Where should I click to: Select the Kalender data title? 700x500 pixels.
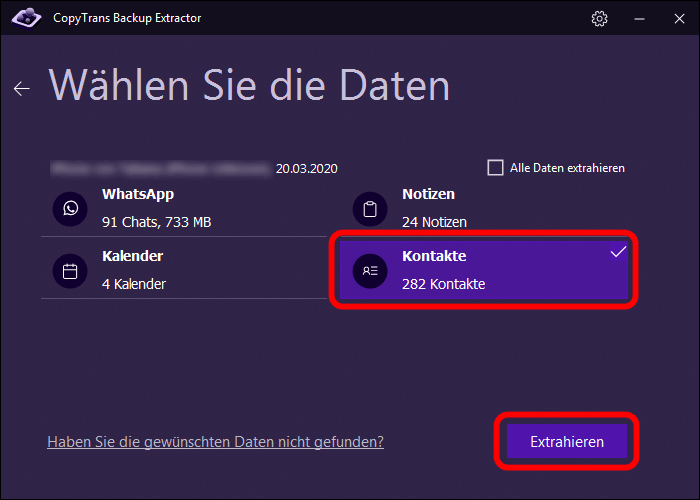[133, 256]
